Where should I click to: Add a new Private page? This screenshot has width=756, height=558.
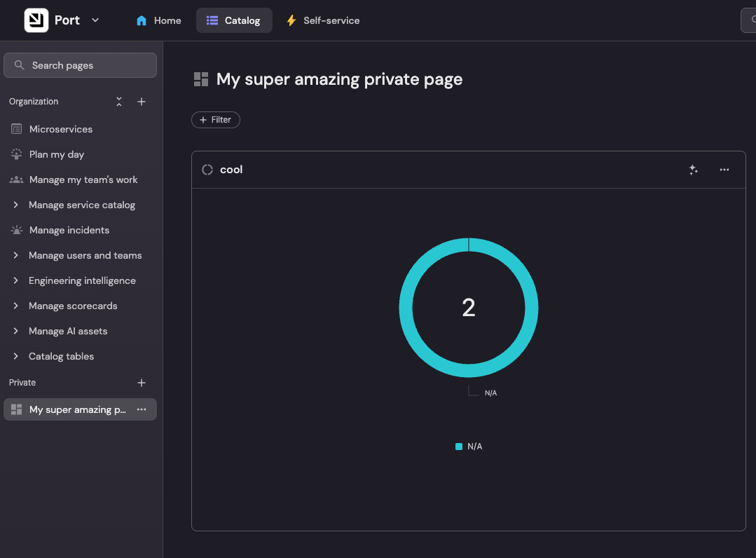point(142,383)
